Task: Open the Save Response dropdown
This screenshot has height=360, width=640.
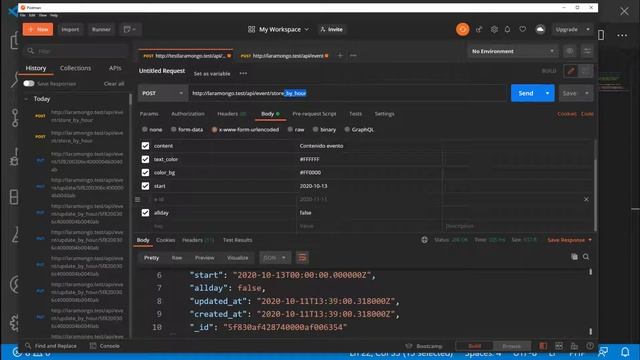Action: (x=569, y=240)
